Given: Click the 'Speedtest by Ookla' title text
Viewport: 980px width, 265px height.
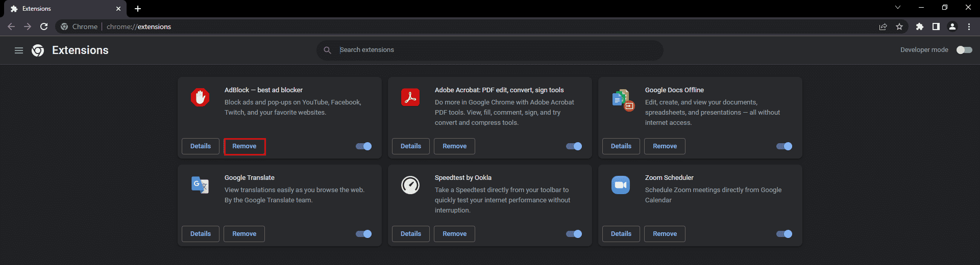Looking at the screenshot, I should [463, 178].
